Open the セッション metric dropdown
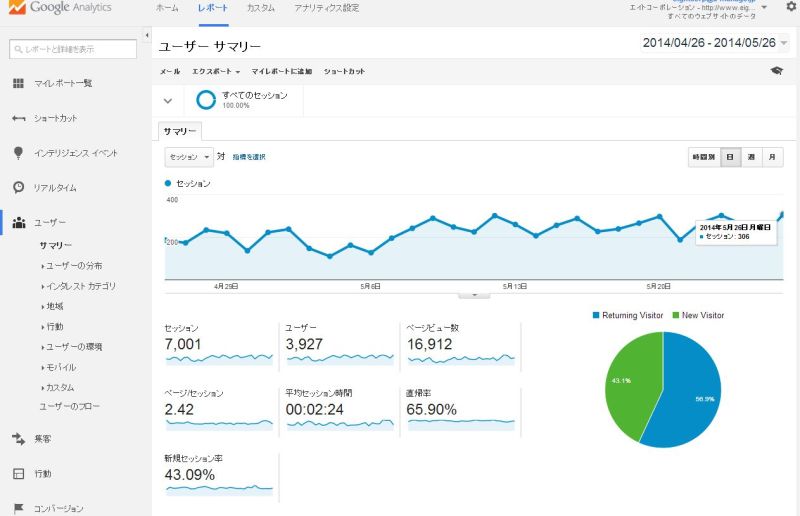Image resolution: width=800 pixels, height=516 pixels. tap(189, 157)
